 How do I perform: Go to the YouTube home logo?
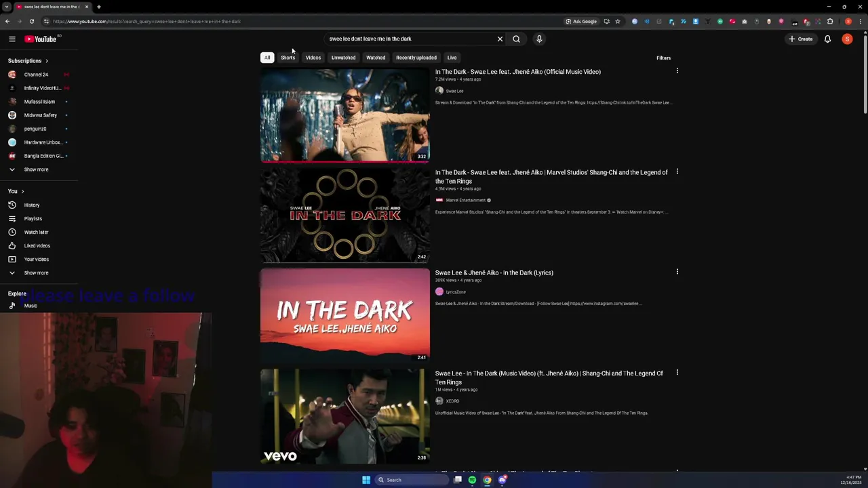point(41,39)
